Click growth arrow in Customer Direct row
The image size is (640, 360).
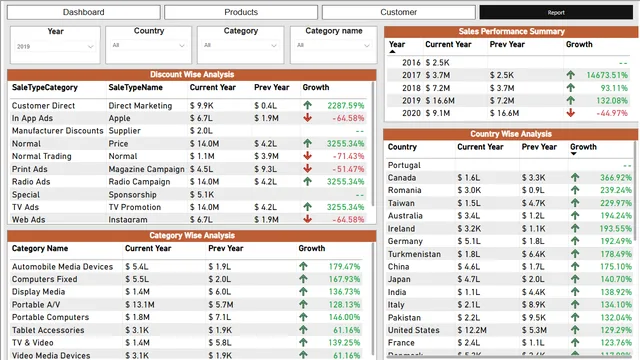[307, 105]
